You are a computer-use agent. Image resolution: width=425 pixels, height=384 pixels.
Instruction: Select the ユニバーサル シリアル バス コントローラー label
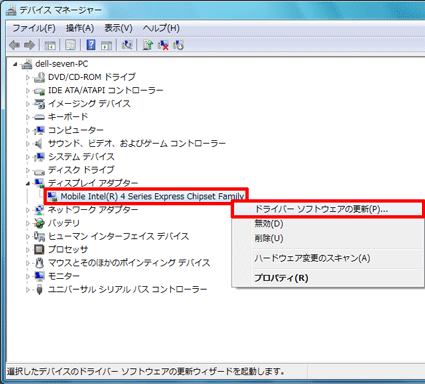click(127, 289)
